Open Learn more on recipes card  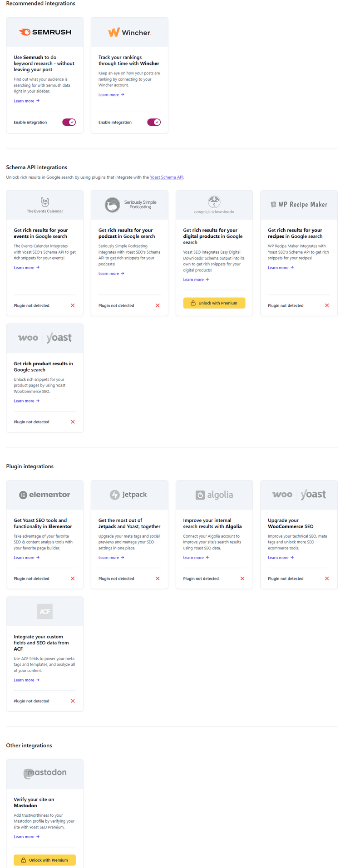click(x=281, y=268)
